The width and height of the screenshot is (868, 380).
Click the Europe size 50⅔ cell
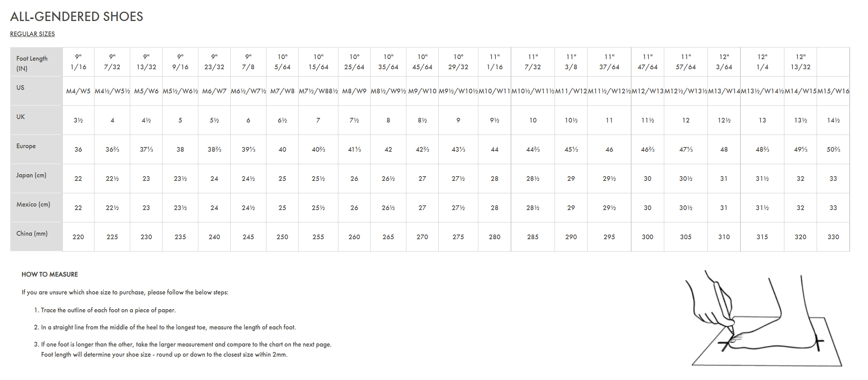click(x=833, y=149)
